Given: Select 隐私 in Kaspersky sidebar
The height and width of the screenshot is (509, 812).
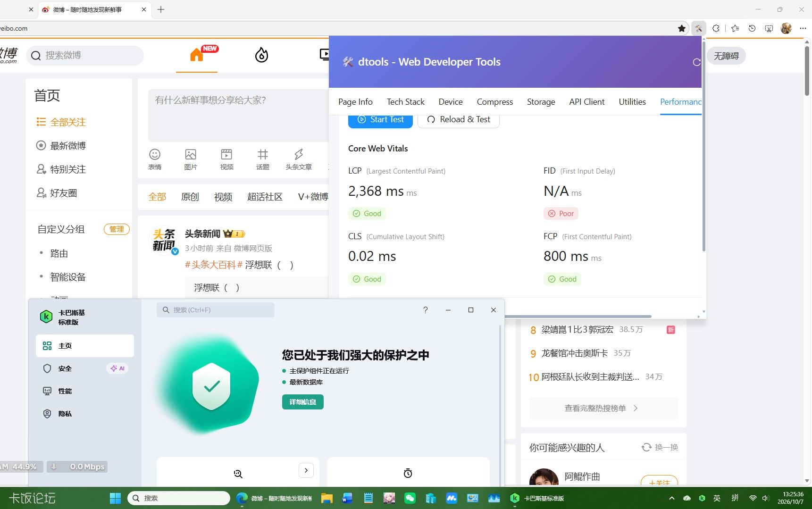Looking at the screenshot, I should (85, 414).
